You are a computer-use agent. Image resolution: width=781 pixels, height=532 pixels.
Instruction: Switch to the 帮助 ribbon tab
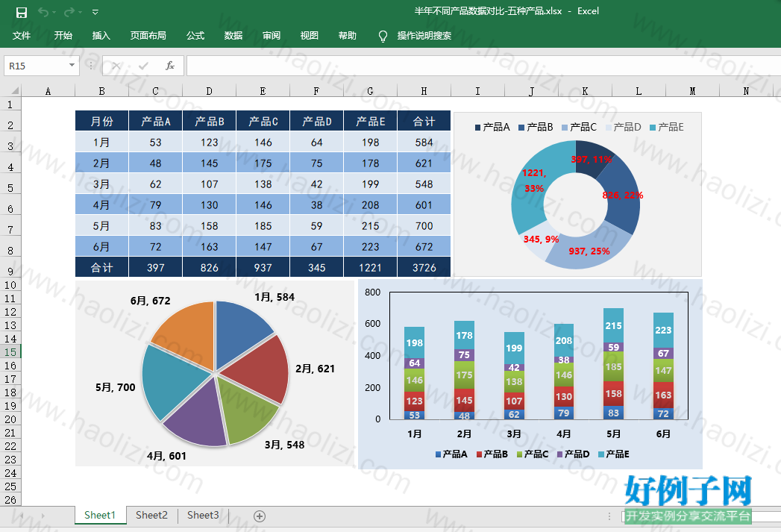click(x=347, y=35)
